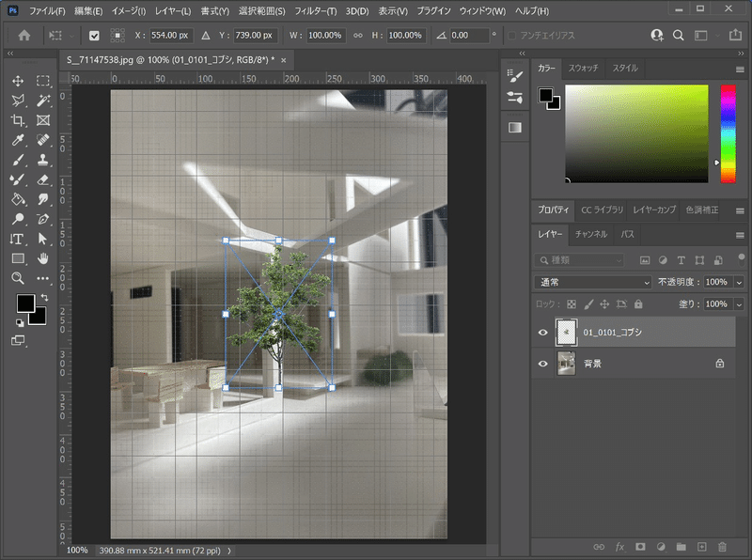Toggle the reference point checkbox
This screenshot has height=560, width=752.
pos(94,36)
